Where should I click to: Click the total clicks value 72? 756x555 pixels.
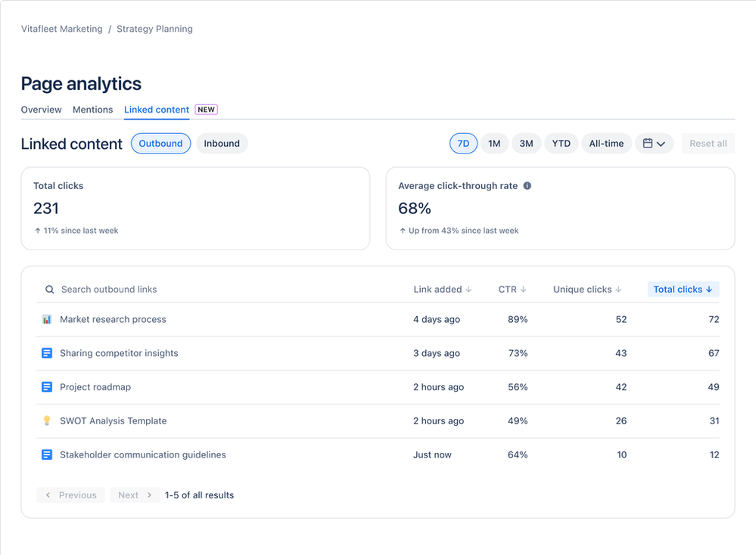coord(714,319)
